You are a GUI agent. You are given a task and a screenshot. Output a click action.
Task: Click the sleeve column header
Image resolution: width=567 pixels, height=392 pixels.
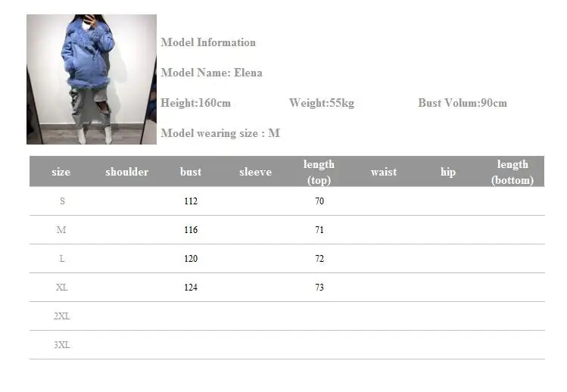(255, 172)
